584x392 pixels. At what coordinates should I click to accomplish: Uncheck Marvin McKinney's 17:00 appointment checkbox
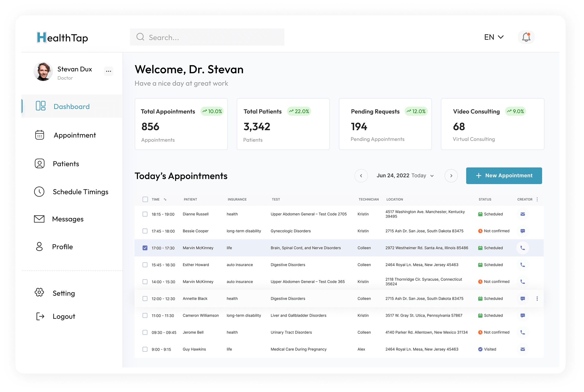pyautogui.click(x=145, y=248)
